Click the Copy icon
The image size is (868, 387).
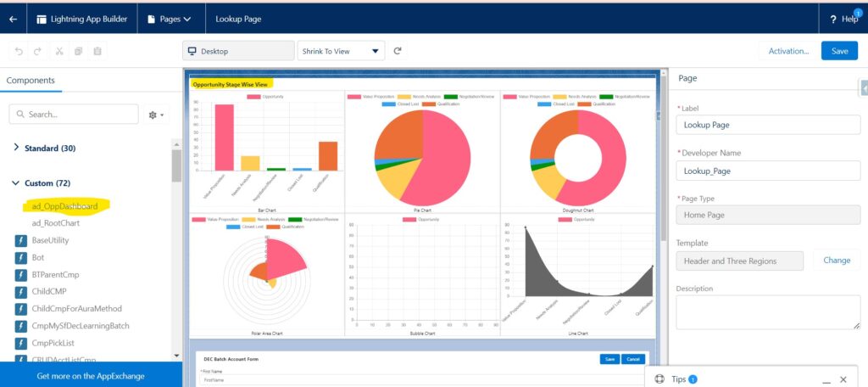coord(78,51)
